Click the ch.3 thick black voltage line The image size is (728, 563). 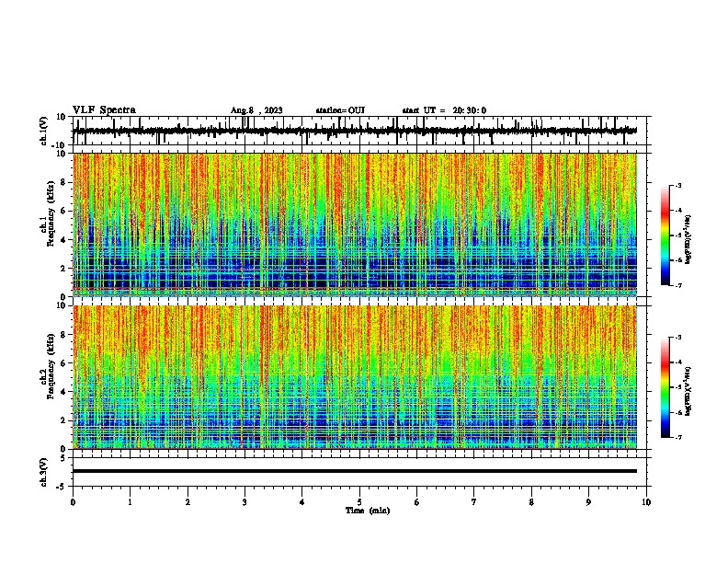coord(355,471)
